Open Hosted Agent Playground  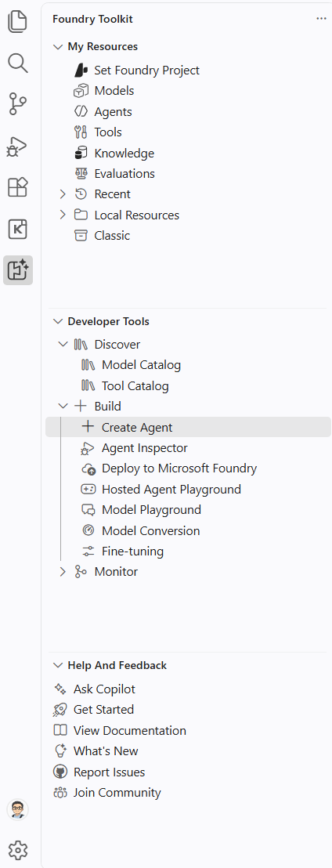[x=171, y=490]
